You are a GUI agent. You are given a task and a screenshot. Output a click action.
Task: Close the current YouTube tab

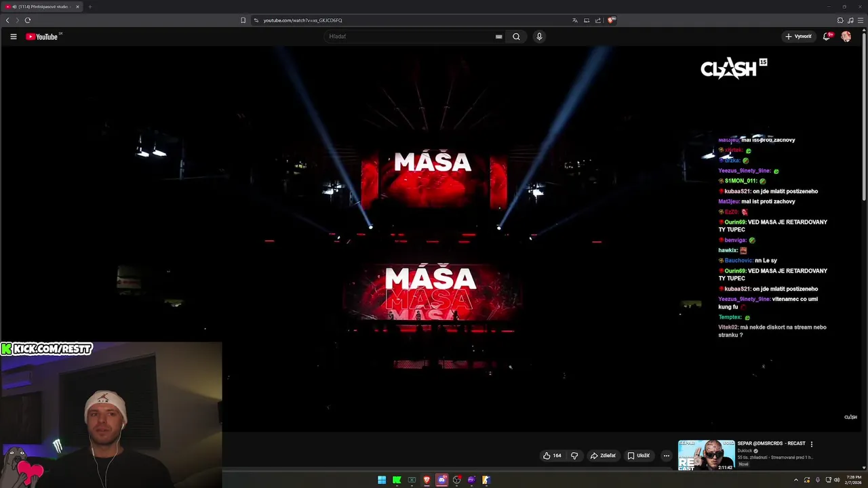point(77,7)
